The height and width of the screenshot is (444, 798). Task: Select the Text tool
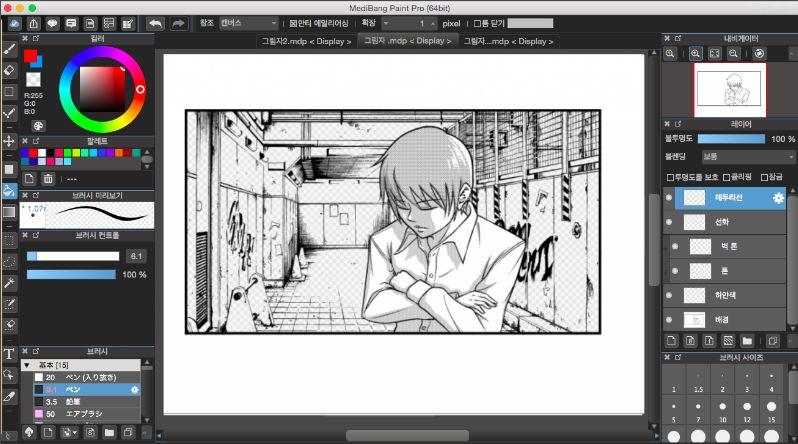pos(9,354)
